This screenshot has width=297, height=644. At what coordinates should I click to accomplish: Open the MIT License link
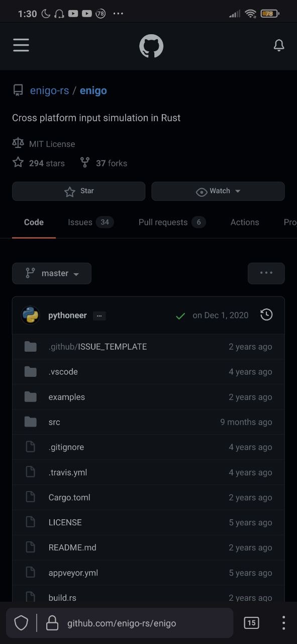click(x=52, y=144)
